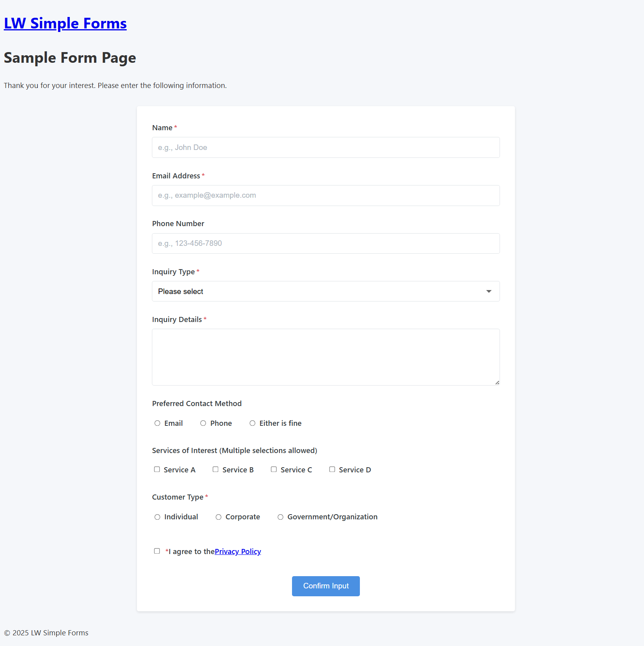Screen dimensions: 644x646
Task: Click the Email Address input field
Action: pos(326,195)
